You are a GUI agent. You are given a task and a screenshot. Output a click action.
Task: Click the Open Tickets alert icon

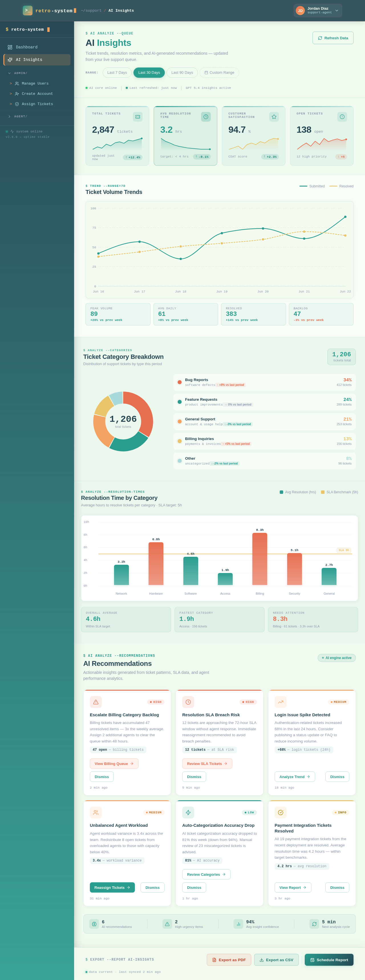coord(342,117)
